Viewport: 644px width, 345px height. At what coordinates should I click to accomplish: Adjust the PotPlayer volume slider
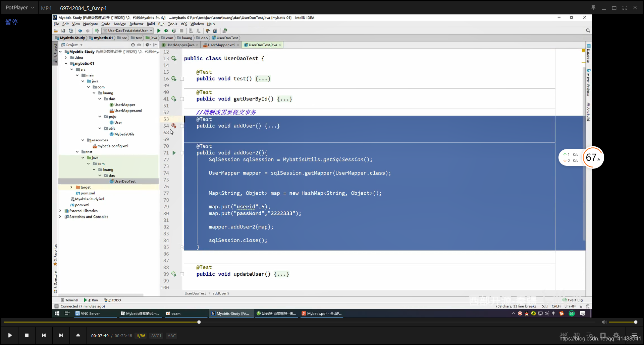click(623, 322)
